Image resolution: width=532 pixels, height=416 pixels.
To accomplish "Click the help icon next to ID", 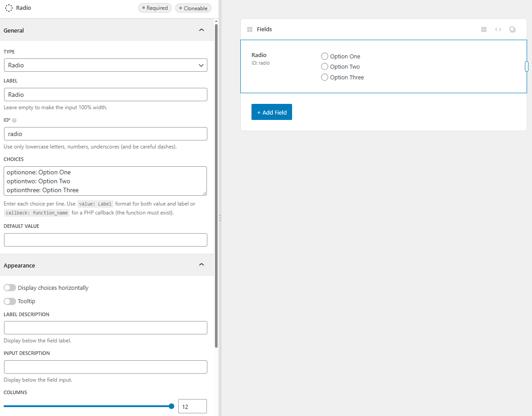I will pos(14,120).
